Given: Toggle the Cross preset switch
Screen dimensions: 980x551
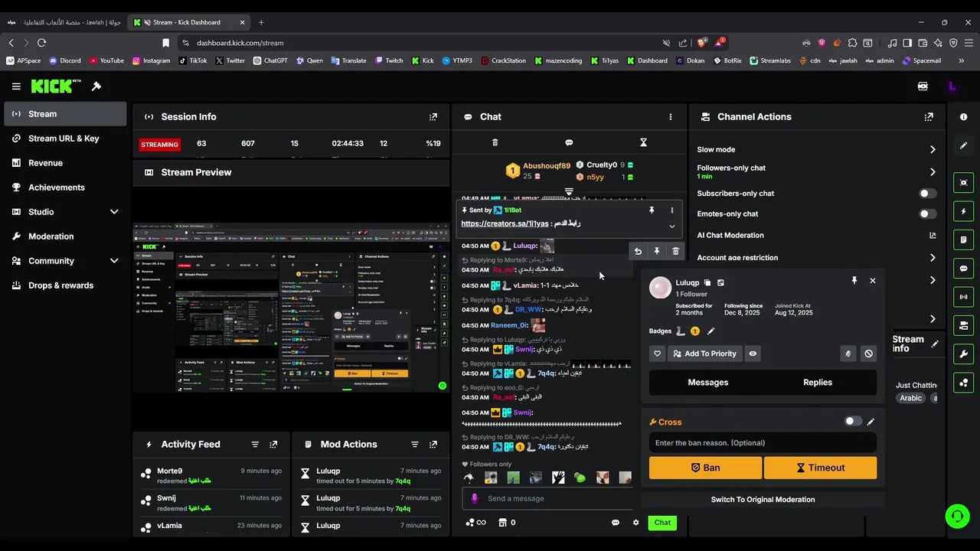Looking at the screenshot, I should [x=853, y=422].
